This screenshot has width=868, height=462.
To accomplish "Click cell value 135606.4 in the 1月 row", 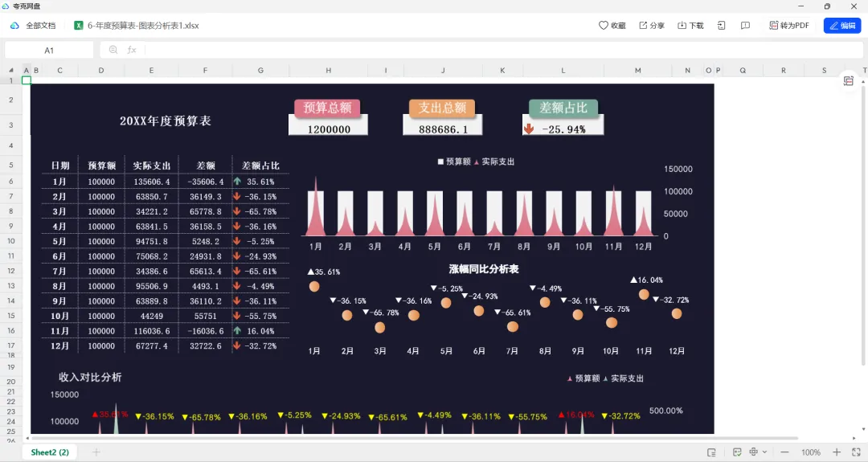I will pos(152,182).
